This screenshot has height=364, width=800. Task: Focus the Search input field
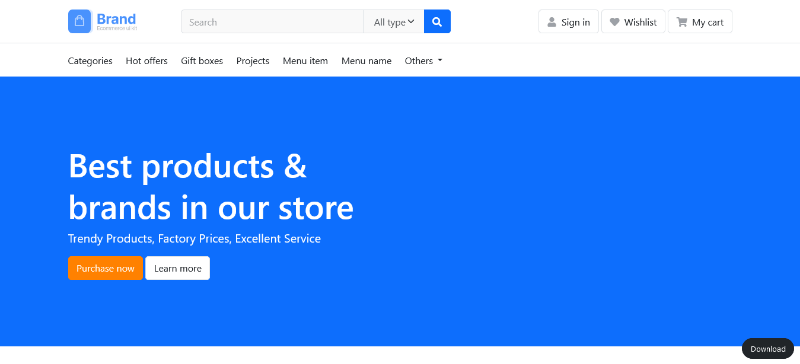pyautogui.click(x=272, y=21)
